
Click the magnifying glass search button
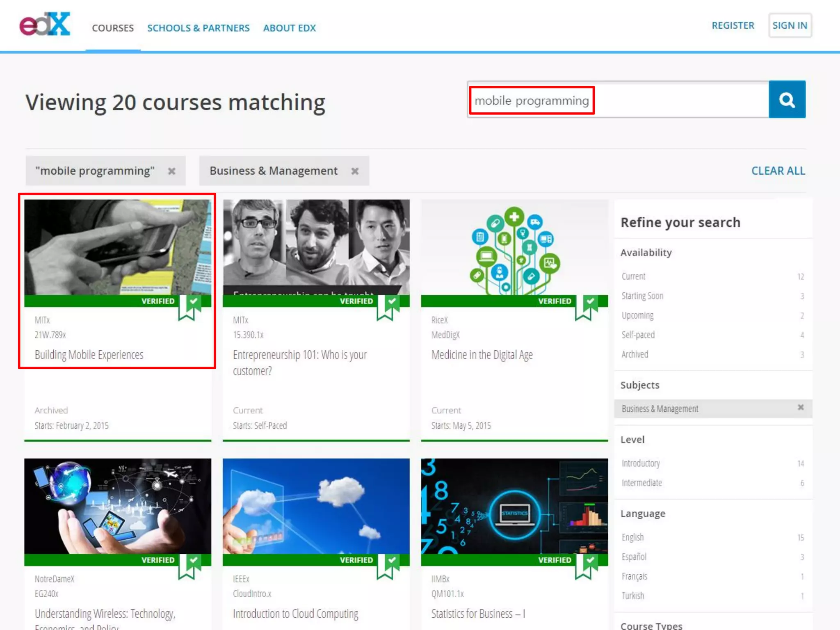[787, 100]
